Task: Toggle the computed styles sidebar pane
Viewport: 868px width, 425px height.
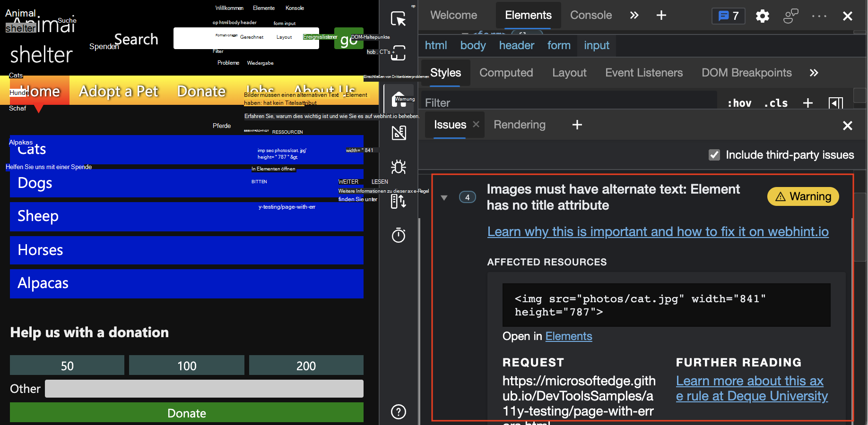Action: [836, 103]
